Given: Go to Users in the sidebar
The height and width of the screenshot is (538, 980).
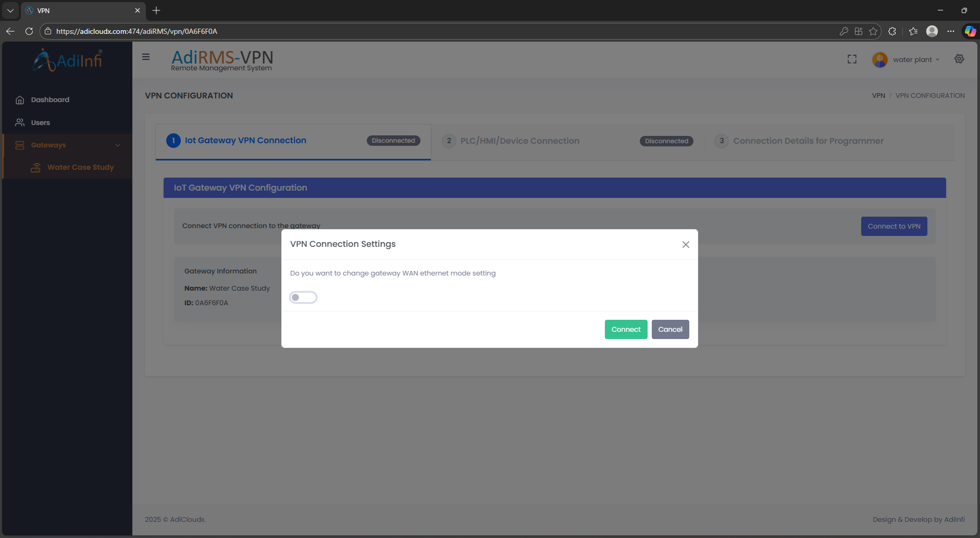Looking at the screenshot, I should [x=40, y=123].
